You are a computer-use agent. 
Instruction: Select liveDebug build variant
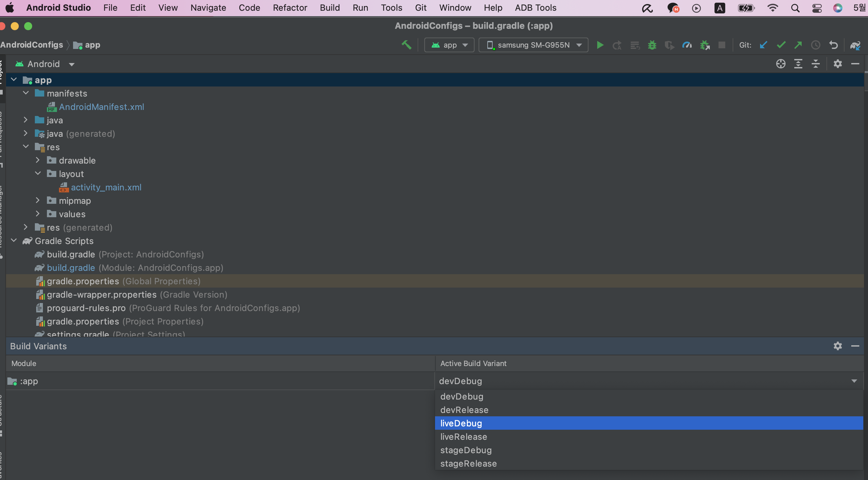[x=461, y=423]
